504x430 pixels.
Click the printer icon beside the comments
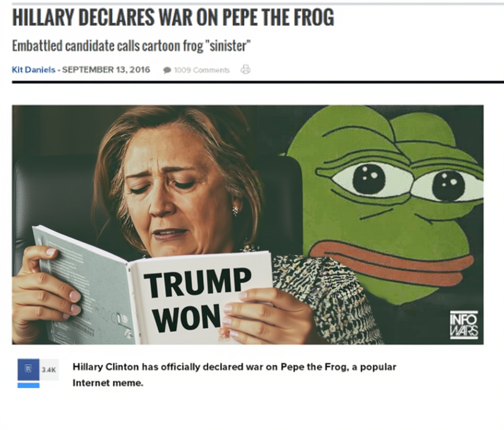[245, 69]
